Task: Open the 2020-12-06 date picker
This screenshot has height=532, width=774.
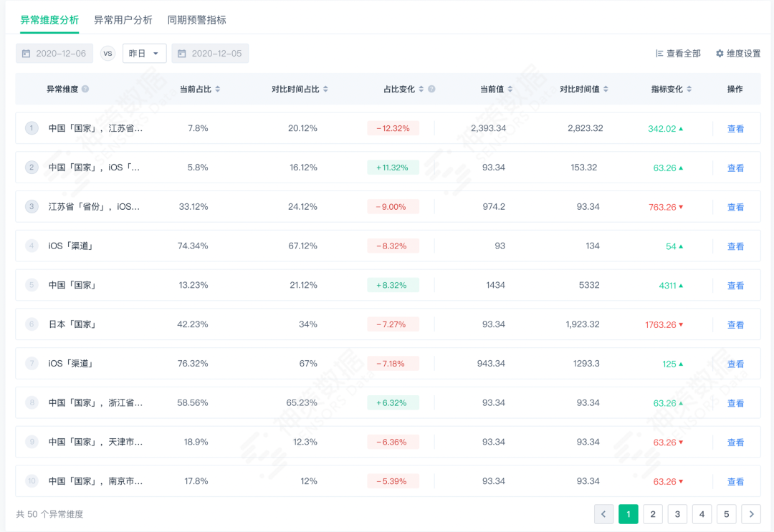Action: coord(54,53)
